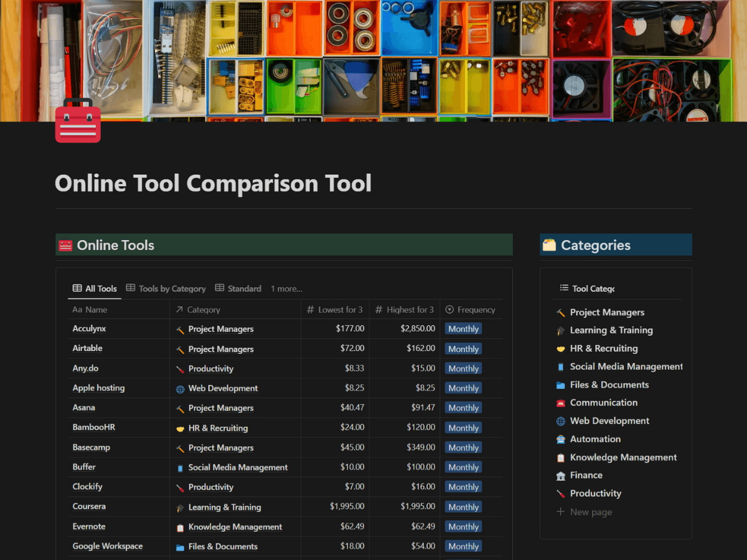This screenshot has width=747, height=560.
Task: Click the graduation cap icon in the Coursera row
Action: click(181, 508)
